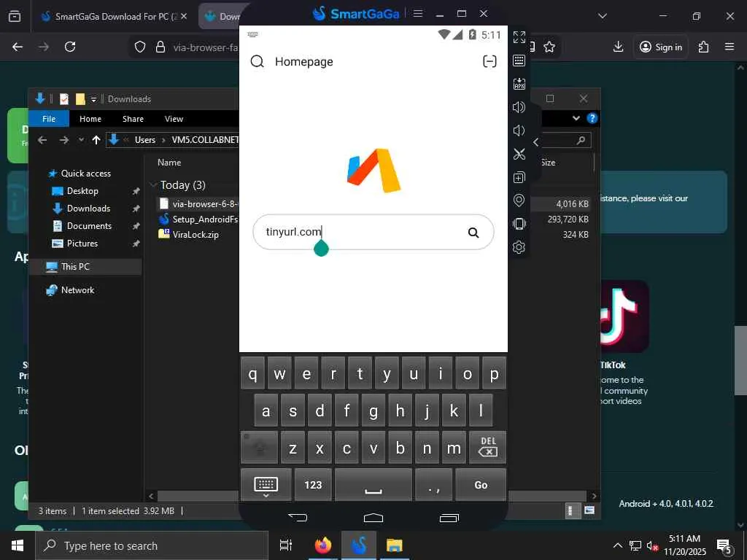Open Windows Start menu

click(x=18, y=545)
